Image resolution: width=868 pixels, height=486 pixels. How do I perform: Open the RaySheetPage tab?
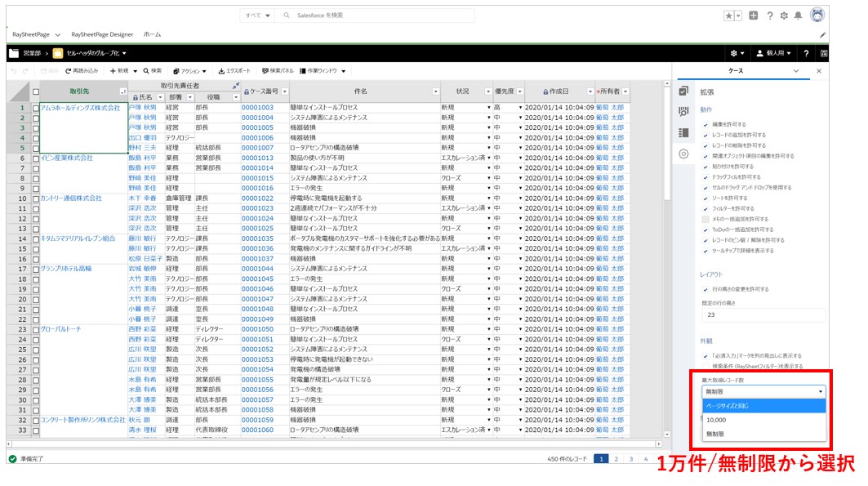[x=31, y=34]
